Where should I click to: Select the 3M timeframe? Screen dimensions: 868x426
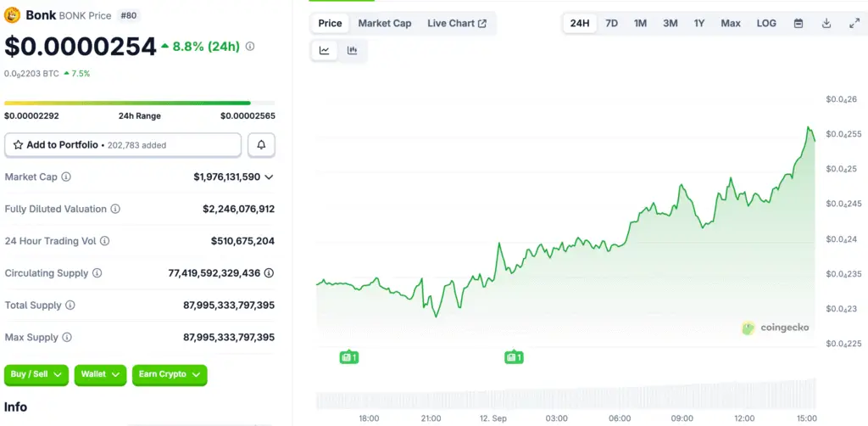point(670,23)
